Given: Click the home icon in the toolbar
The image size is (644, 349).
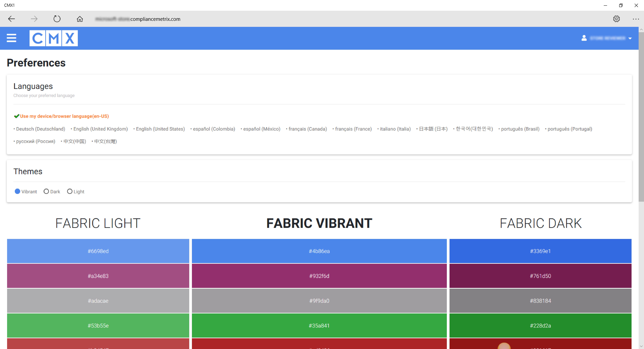Looking at the screenshot, I should click(80, 19).
